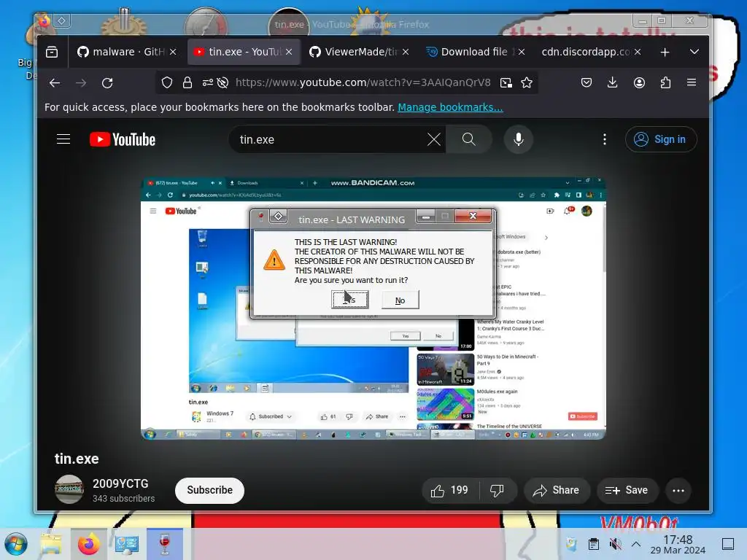Screen dimensions: 747x560
Task: Switch to Download file tab
Action: point(476,52)
